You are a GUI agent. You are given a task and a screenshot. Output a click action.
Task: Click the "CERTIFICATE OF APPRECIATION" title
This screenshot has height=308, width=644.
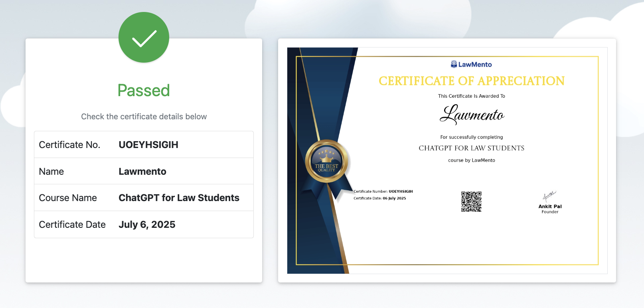tap(472, 81)
